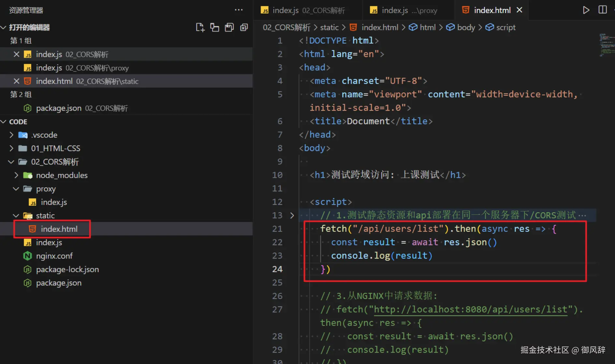Select the index.html editor tab
Image resolution: width=615 pixels, height=364 pixels.
[492, 10]
